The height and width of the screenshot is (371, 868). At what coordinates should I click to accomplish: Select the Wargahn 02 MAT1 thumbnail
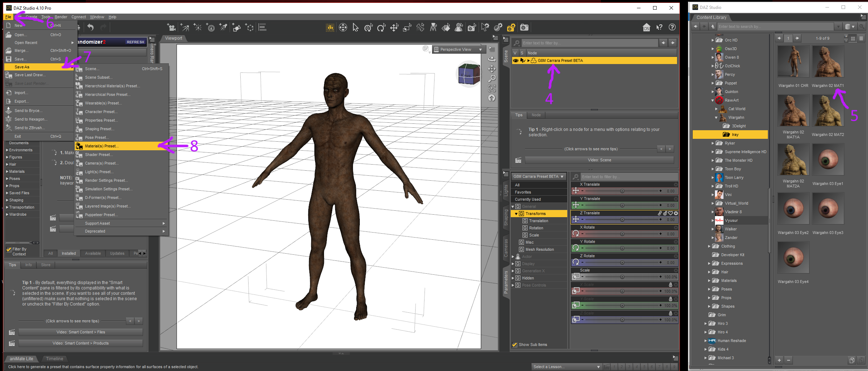(x=828, y=62)
